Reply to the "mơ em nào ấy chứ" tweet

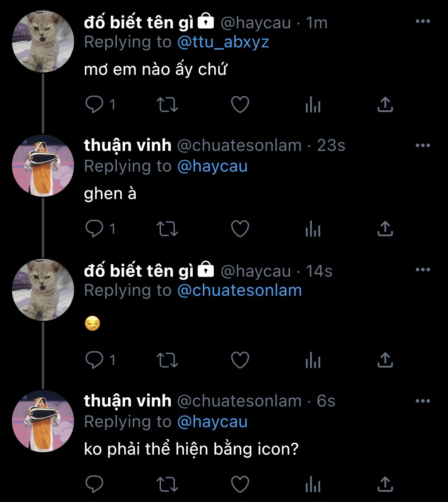pos(94,105)
